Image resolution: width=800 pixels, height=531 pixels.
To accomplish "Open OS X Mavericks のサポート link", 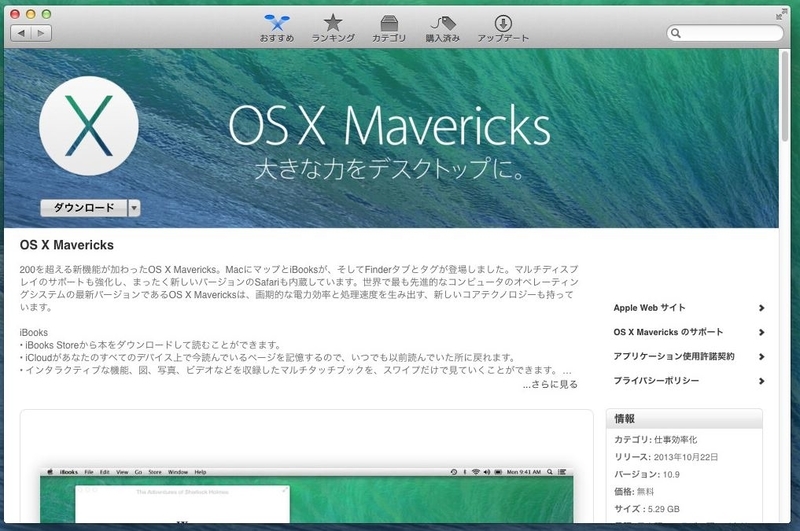I will [668, 332].
